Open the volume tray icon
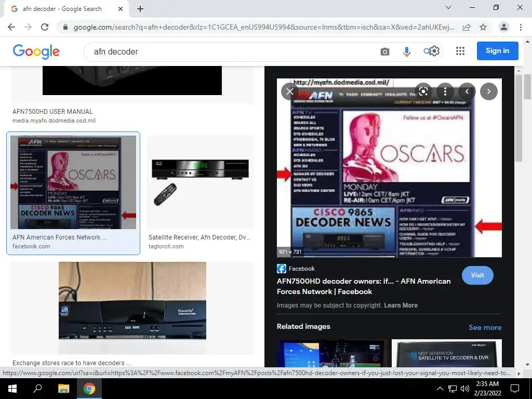 465,389
